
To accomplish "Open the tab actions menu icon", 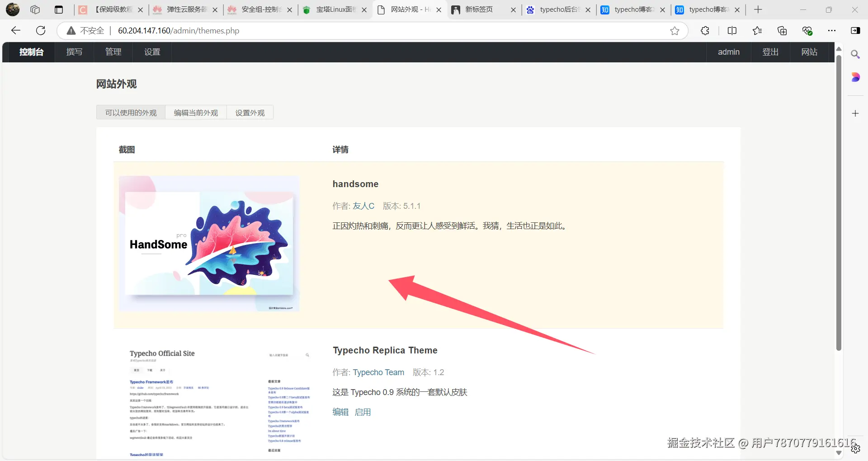I will [x=59, y=9].
